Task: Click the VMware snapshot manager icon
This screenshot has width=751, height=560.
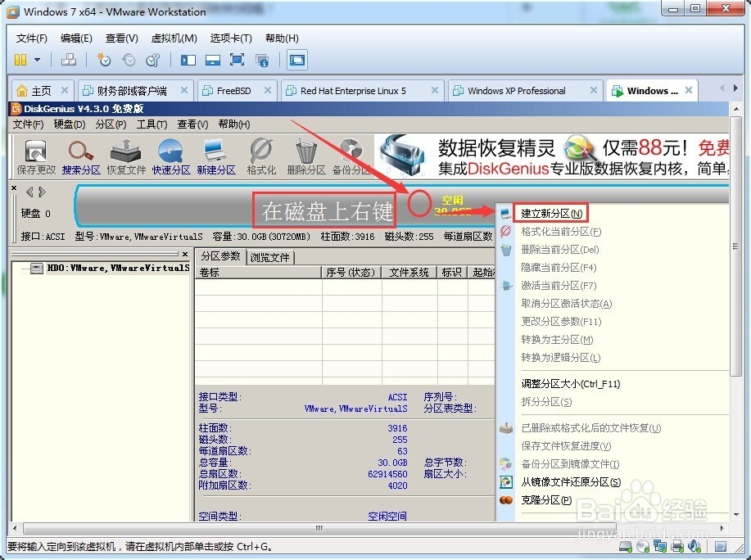Action: click(x=153, y=60)
